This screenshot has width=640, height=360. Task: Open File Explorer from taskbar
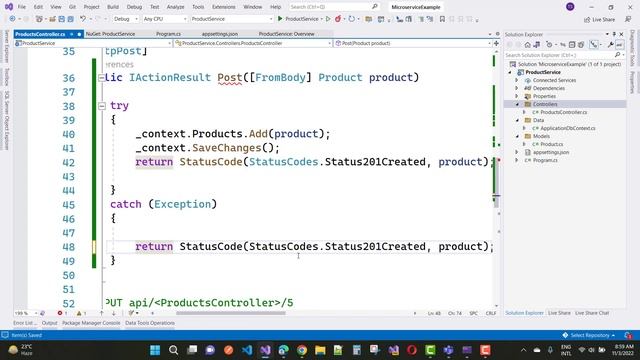click(320, 350)
